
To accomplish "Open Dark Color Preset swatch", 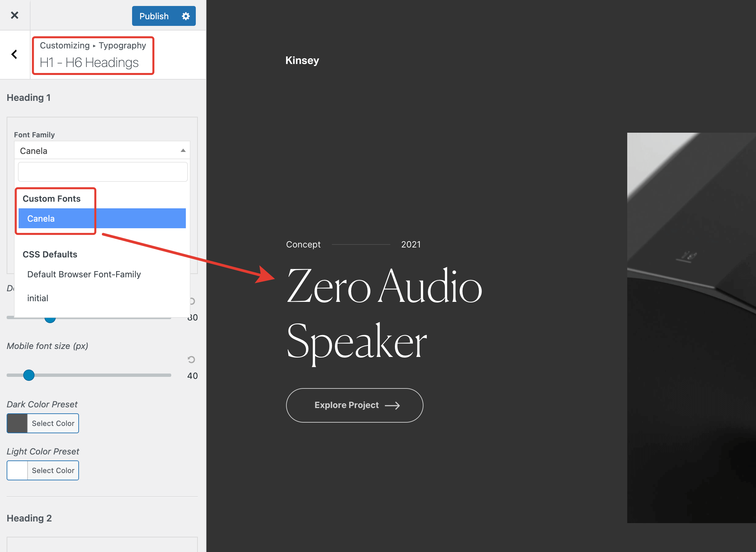I will [x=17, y=423].
